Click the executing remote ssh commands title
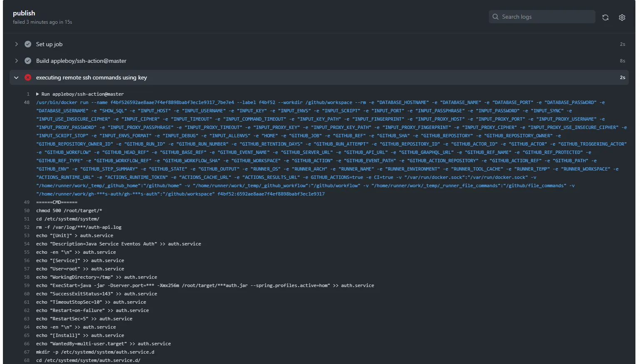The height and width of the screenshot is (364, 640). (91, 77)
